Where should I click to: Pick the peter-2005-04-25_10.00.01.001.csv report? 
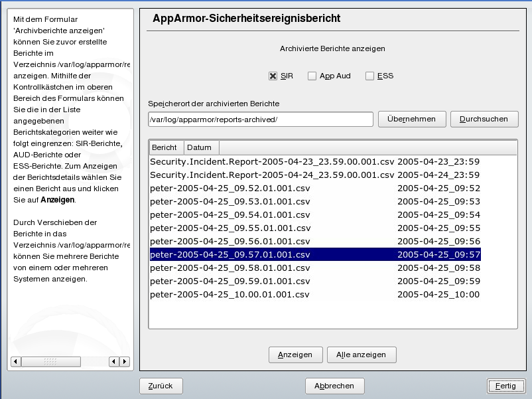click(x=230, y=295)
